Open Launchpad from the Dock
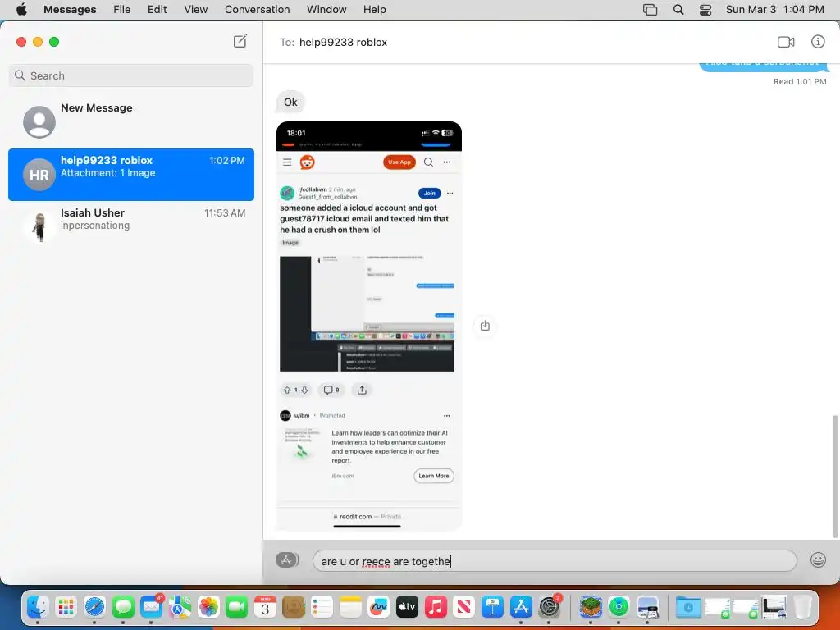This screenshot has width=840, height=630. point(66,606)
